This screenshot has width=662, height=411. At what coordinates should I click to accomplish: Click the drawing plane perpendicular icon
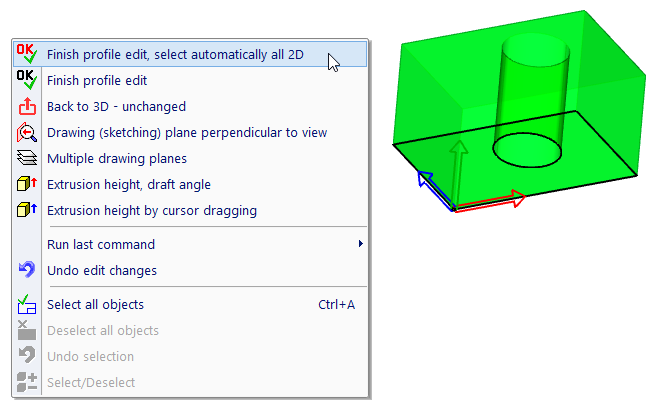tap(26, 132)
